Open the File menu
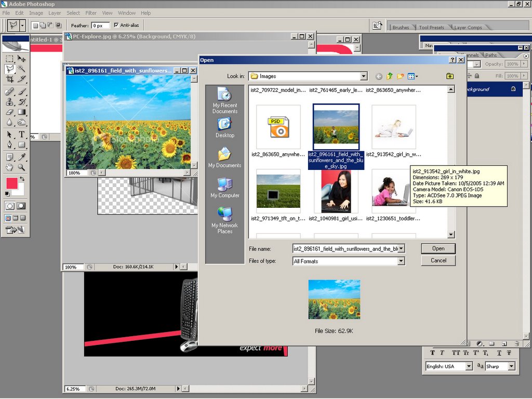 click(6, 13)
